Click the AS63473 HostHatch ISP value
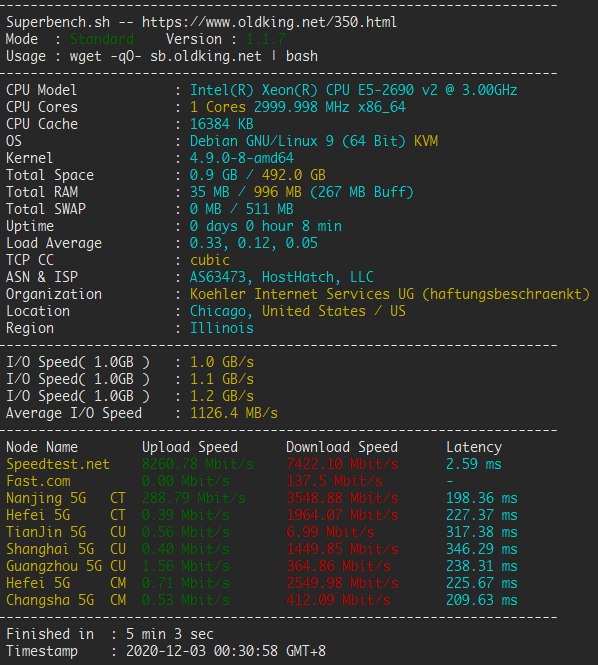The image size is (598, 665). 282,277
